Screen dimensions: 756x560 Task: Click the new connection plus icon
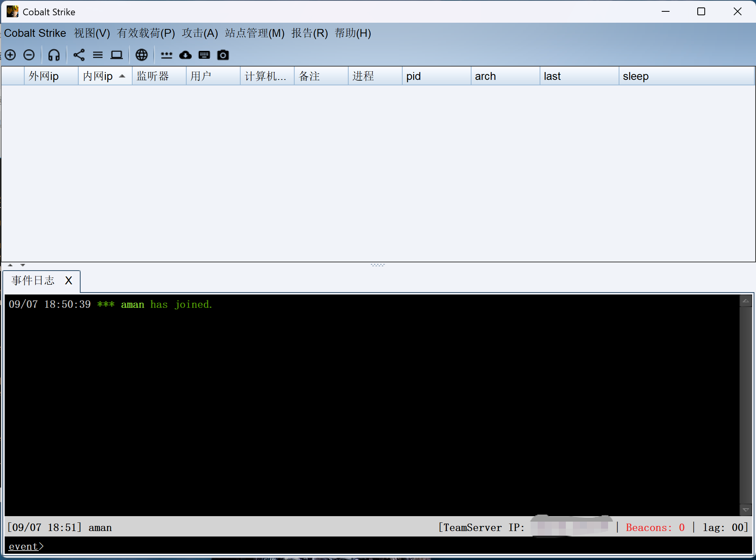(11, 55)
